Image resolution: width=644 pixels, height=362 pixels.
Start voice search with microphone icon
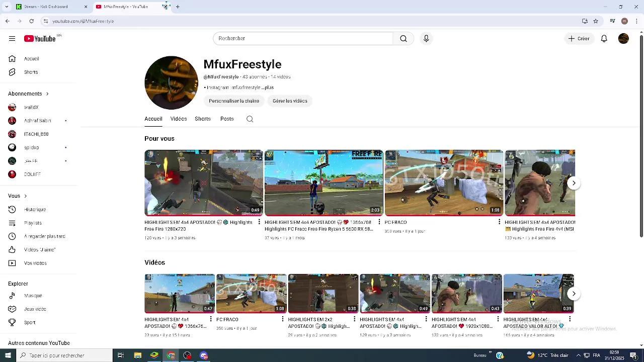(x=426, y=39)
